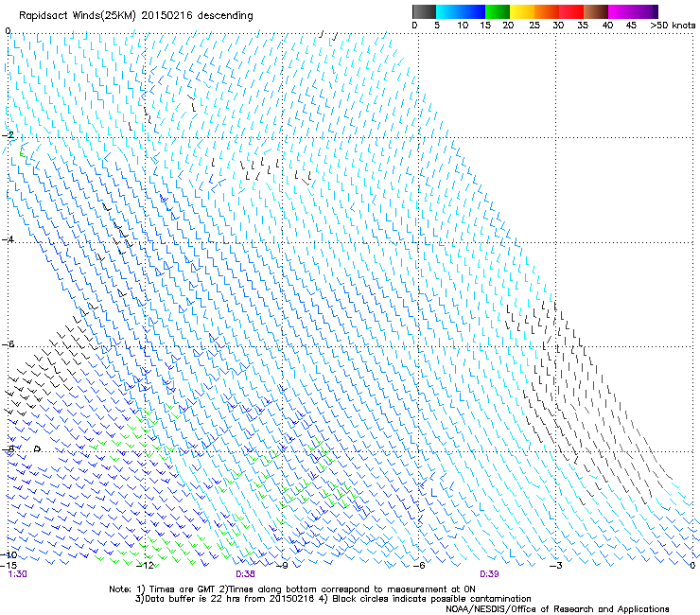The width and height of the screenshot is (700, 615).
Task: Click the black circle contamination marker on the map
Action: coord(38,448)
